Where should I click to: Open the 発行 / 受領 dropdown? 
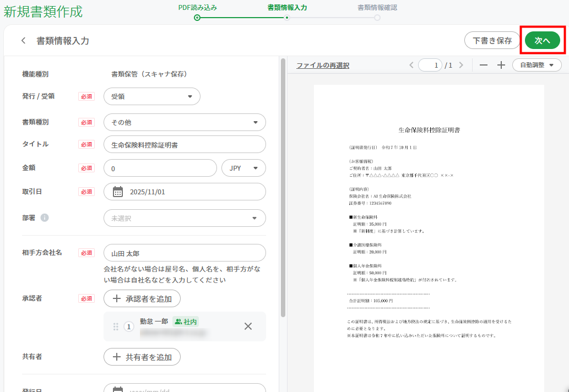[x=151, y=96]
